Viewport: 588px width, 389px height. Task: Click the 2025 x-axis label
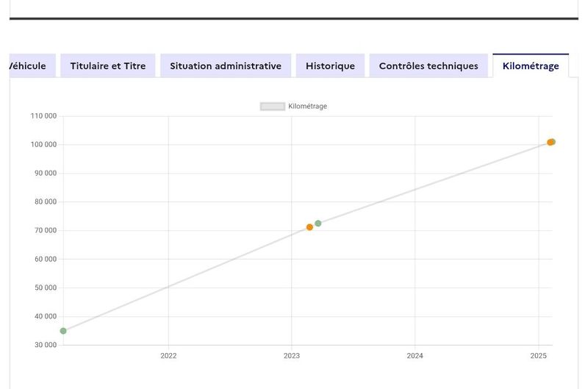click(538, 356)
